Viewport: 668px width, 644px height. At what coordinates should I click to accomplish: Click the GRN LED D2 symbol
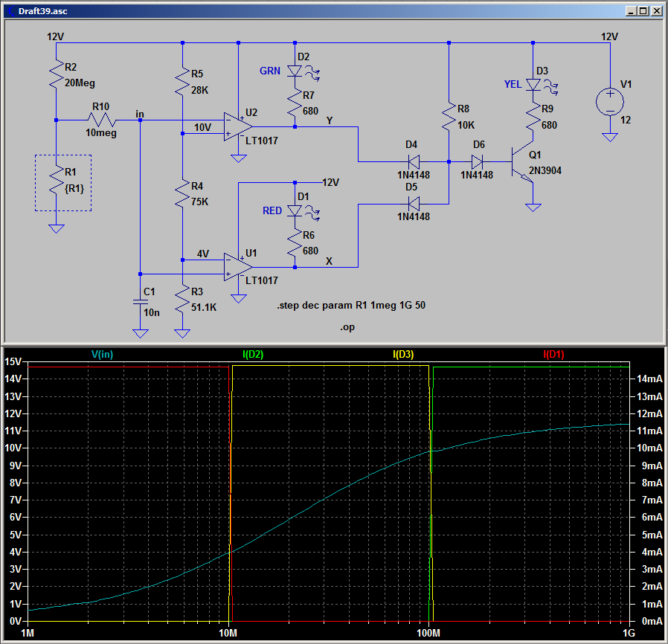[295, 71]
